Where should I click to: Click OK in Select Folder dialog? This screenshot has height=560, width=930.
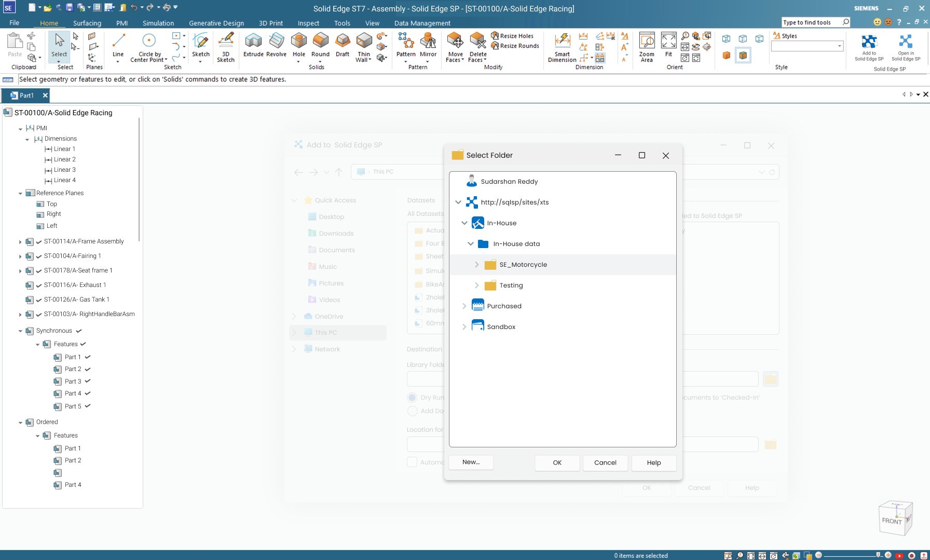click(x=557, y=462)
